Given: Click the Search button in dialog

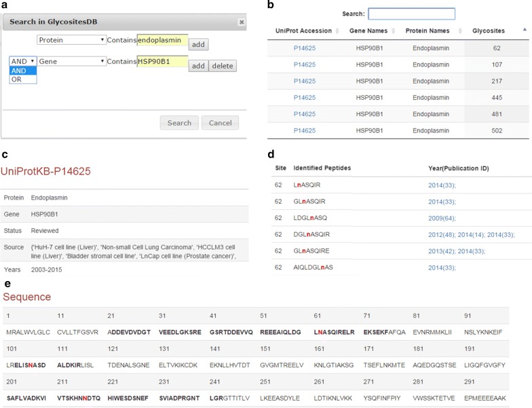Looking at the screenshot, I should pos(179,123).
